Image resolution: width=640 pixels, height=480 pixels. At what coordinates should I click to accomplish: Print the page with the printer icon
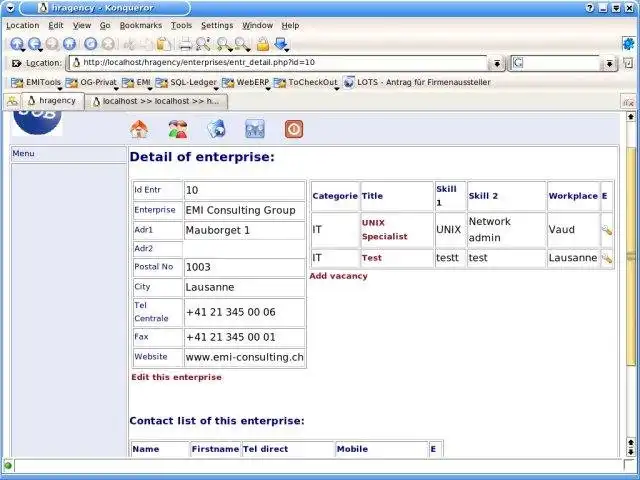point(185,44)
